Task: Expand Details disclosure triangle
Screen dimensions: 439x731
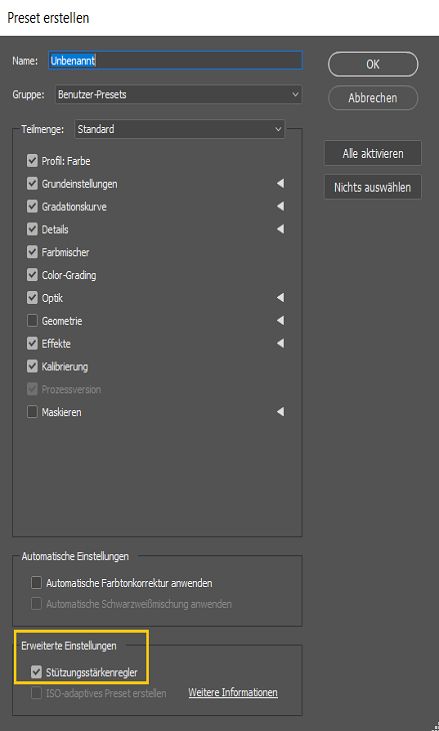Action: coord(280,229)
